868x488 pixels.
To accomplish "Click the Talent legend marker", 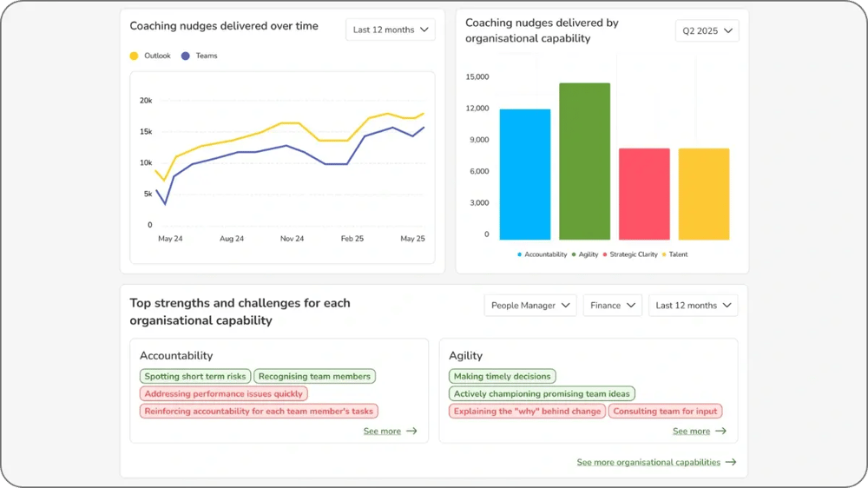I will click(x=665, y=254).
